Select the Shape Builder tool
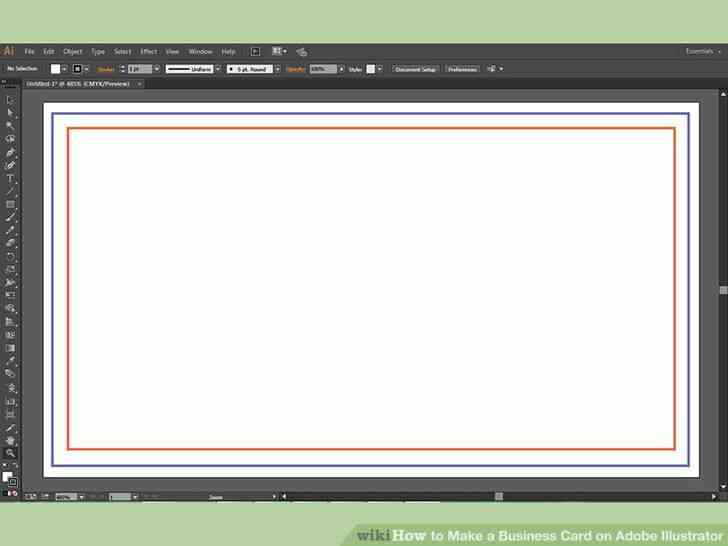Screen dimensions: 728x546 [10, 308]
